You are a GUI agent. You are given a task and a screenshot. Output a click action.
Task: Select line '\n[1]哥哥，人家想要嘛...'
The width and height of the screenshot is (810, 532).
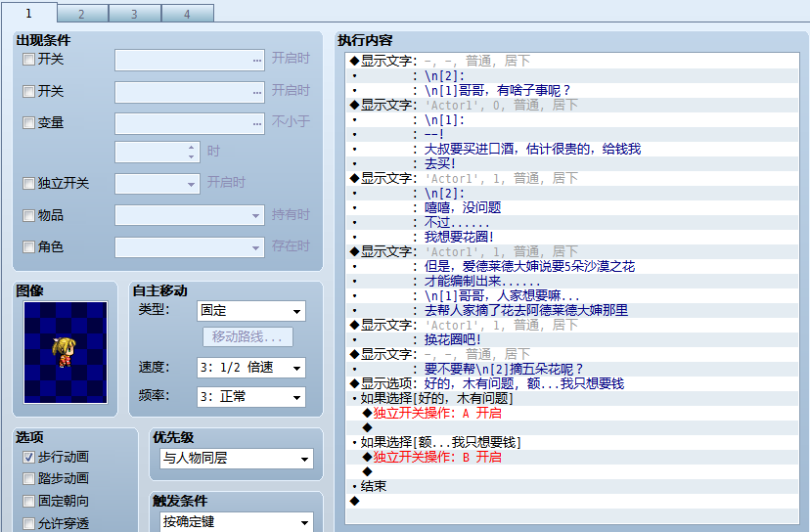click(x=572, y=296)
